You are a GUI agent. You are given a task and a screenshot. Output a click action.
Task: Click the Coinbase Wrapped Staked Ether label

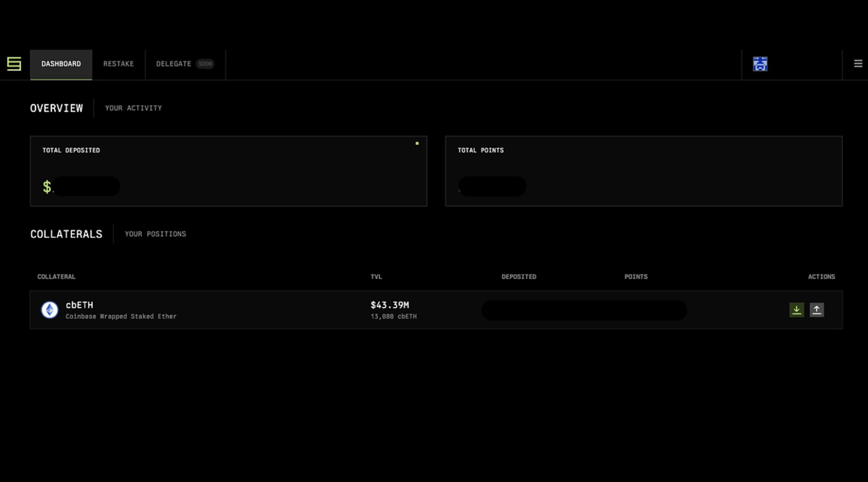point(121,316)
